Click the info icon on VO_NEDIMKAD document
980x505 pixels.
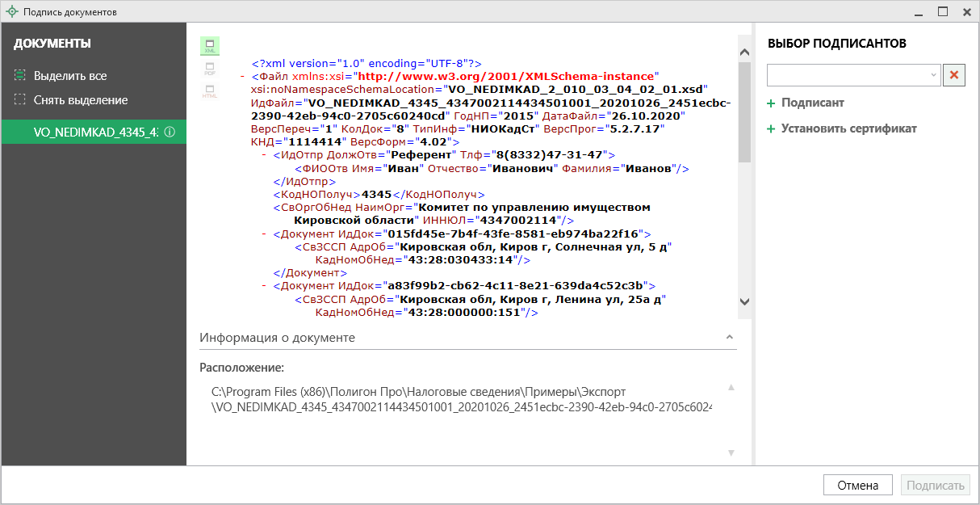(x=170, y=132)
